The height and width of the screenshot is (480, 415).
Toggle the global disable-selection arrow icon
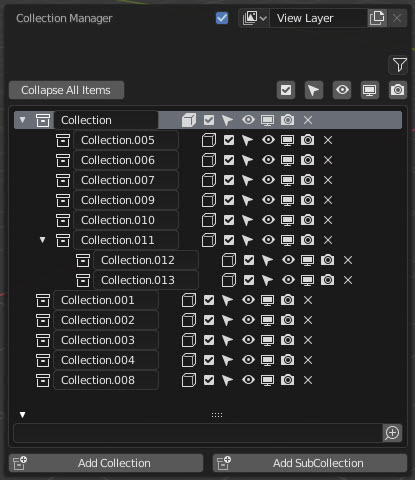point(314,90)
